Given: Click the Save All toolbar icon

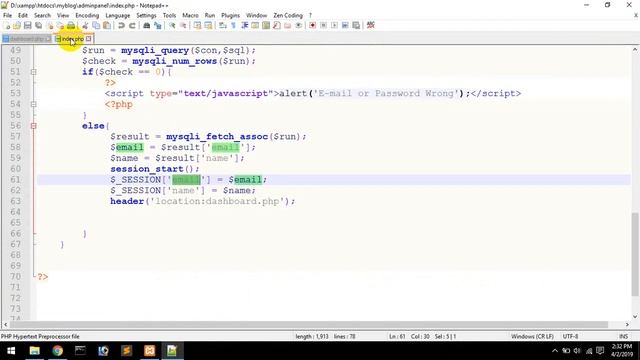Looking at the screenshot, I should point(38,25).
